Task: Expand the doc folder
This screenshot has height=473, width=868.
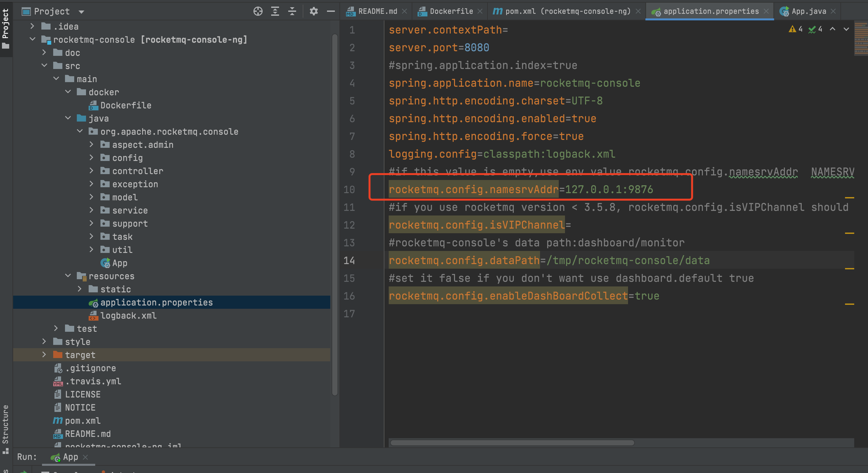Action: pyautogui.click(x=44, y=52)
